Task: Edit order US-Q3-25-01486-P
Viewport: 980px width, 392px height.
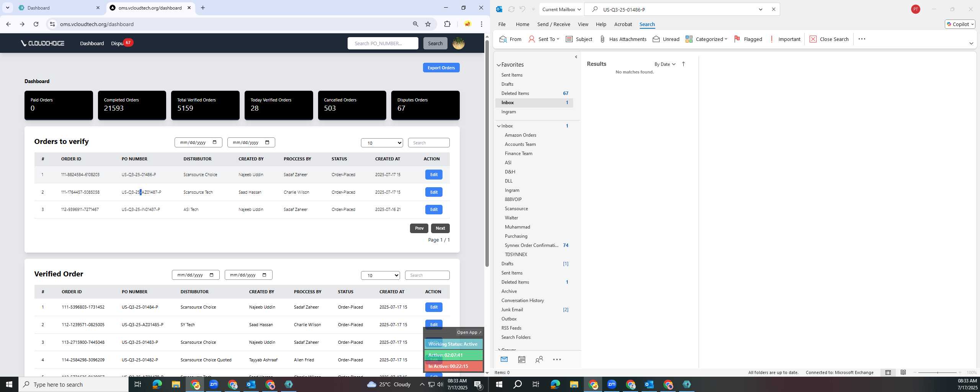Action: (434, 175)
